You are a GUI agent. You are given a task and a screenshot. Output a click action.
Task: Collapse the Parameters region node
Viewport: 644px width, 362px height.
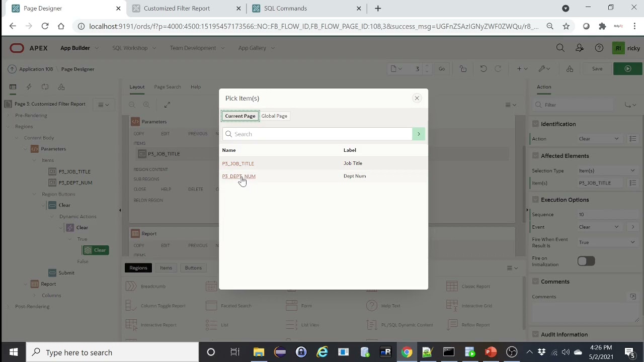(x=25, y=149)
